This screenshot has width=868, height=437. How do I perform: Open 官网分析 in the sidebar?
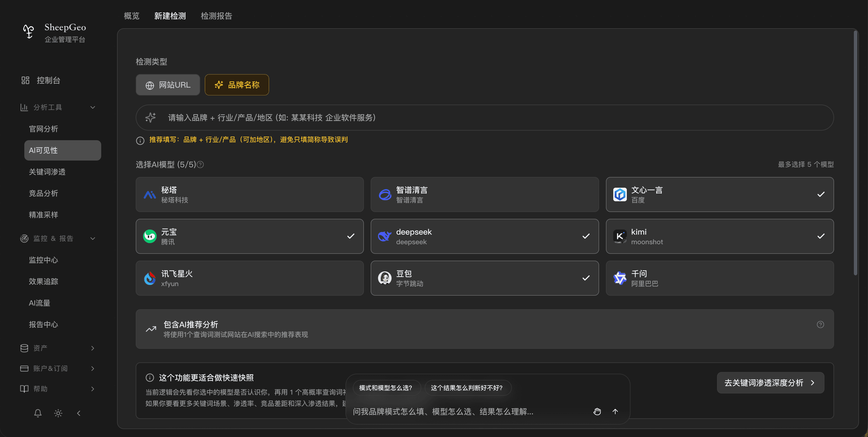pyautogui.click(x=63, y=129)
